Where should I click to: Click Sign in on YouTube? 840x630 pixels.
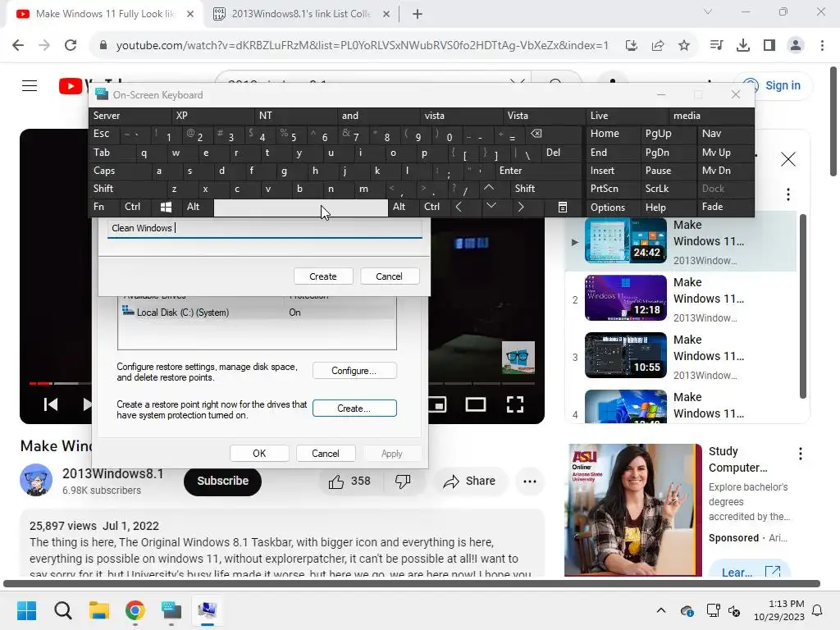coord(773,85)
